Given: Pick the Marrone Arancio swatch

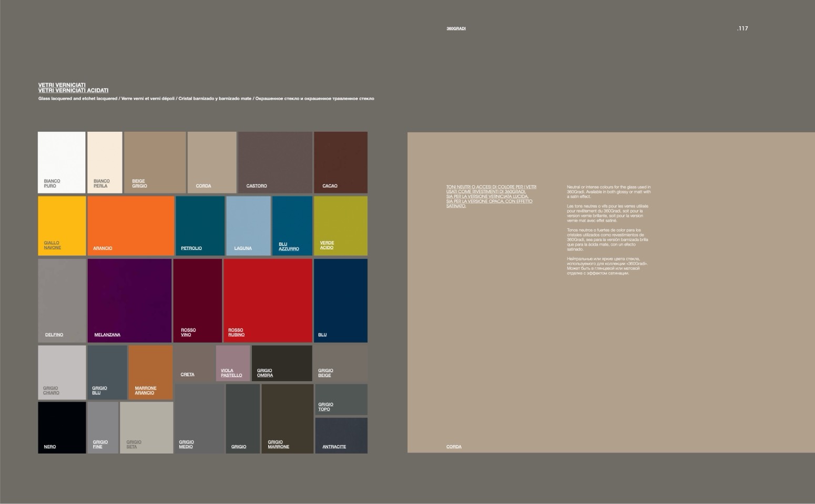Looking at the screenshot, I should [x=150, y=372].
